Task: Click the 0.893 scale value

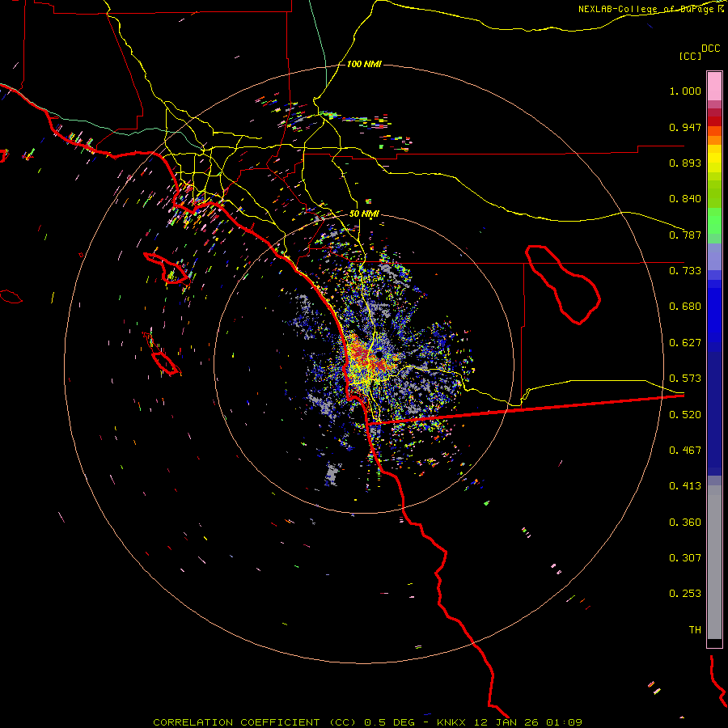Action: point(685,163)
